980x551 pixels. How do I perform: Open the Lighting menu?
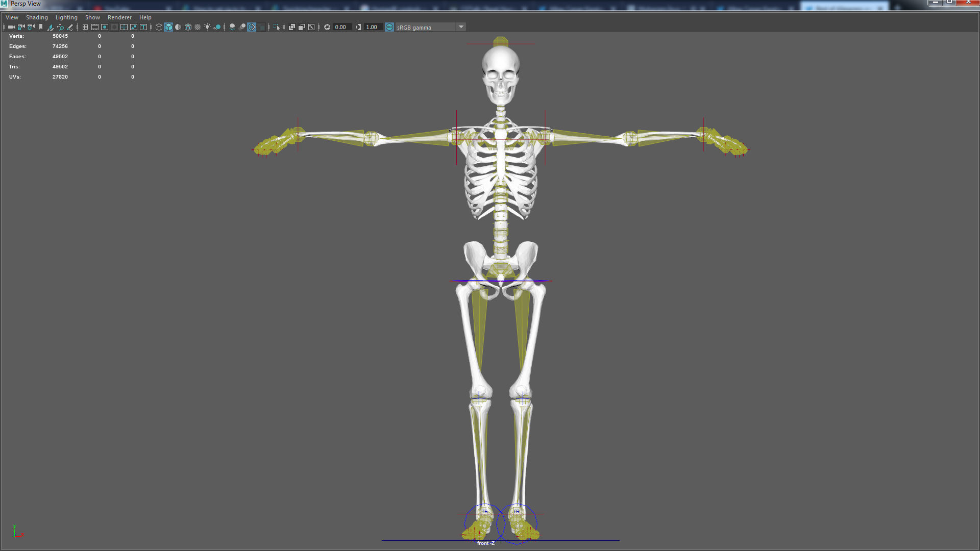pos(66,17)
